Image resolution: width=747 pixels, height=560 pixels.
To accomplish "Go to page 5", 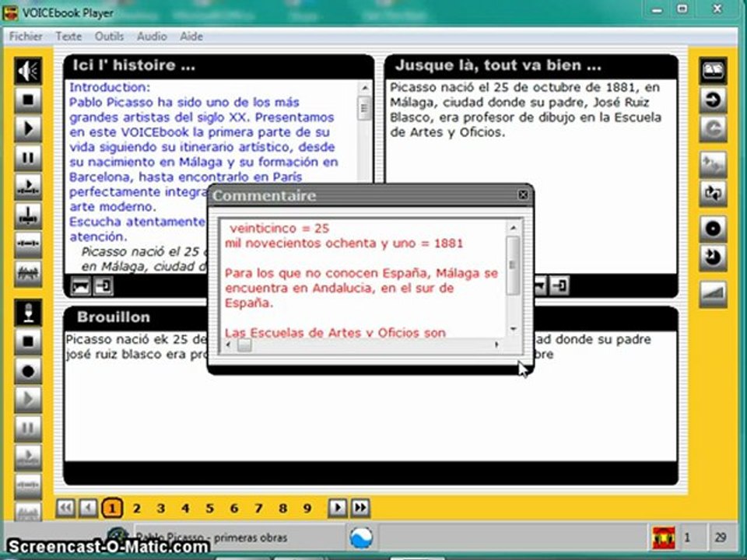I will (x=209, y=509).
